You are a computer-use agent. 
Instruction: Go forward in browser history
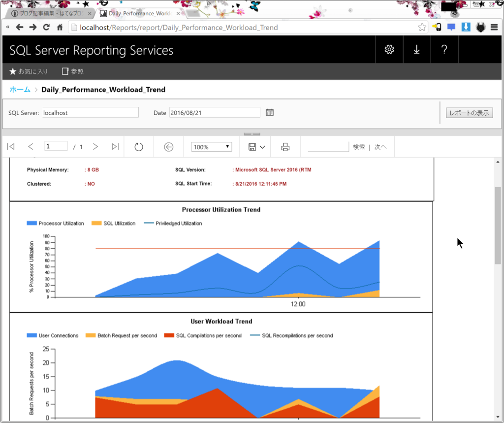point(33,28)
